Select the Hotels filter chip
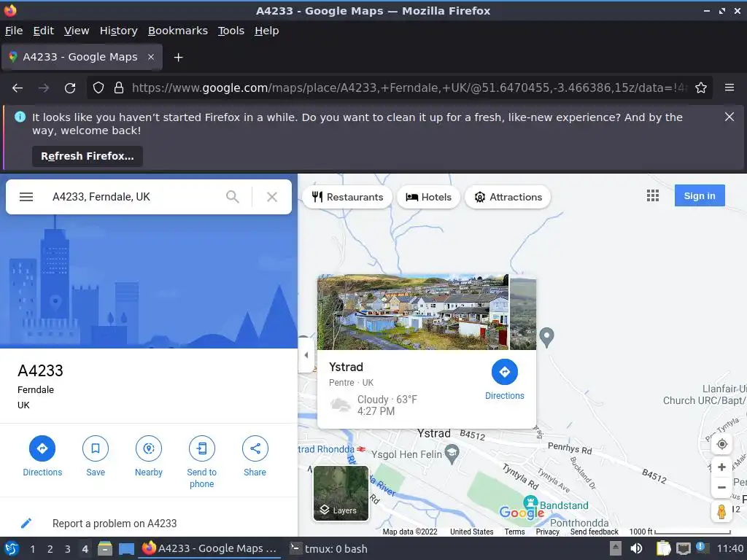 pos(428,197)
